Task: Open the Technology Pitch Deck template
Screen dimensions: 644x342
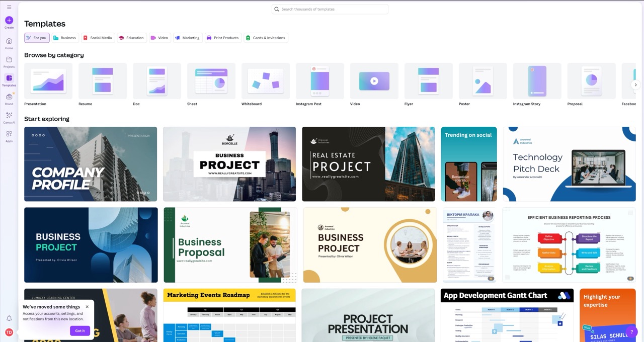Action: point(569,164)
